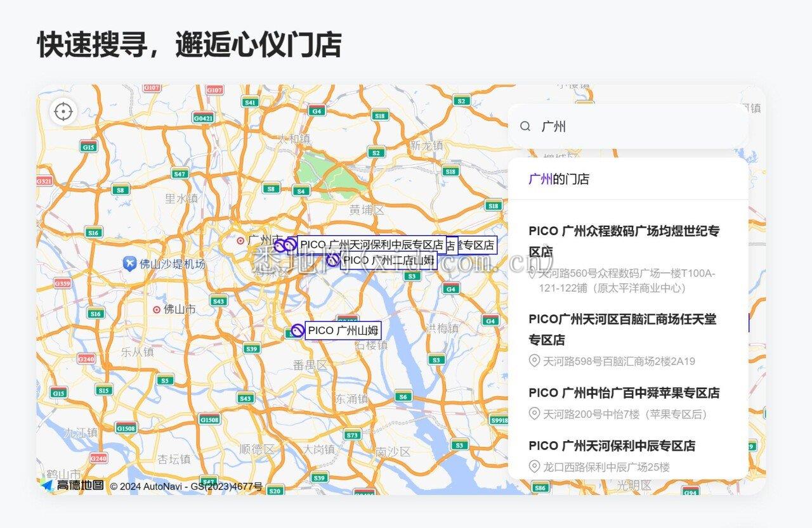Click the search magnifier icon
The height and width of the screenshot is (528, 812).
click(x=525, y=126)
